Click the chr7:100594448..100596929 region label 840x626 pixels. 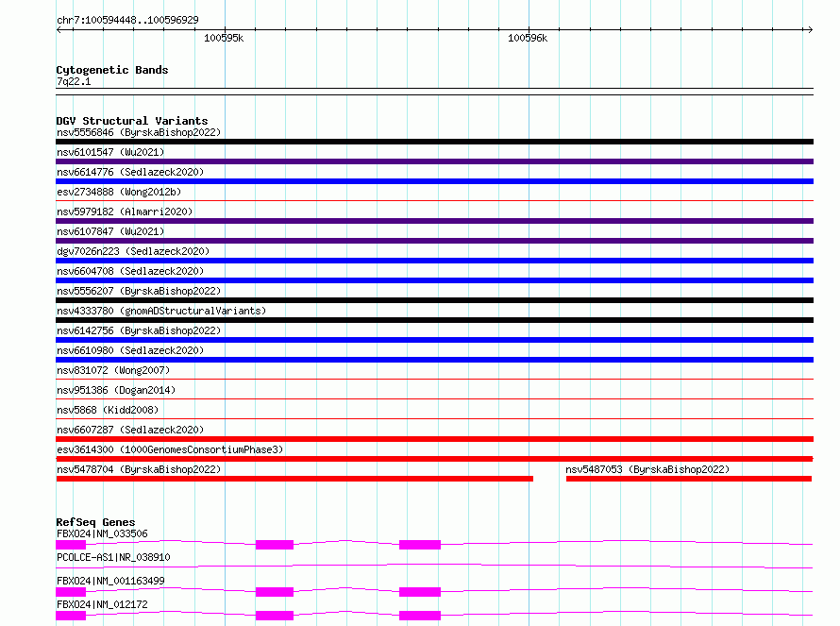(x=127, y=20)
